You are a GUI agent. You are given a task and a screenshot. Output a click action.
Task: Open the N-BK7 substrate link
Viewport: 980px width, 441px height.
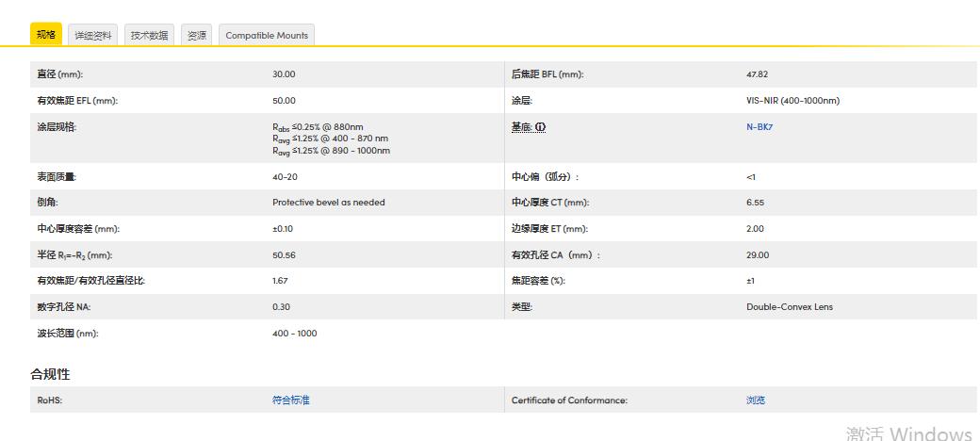[759, 126]
